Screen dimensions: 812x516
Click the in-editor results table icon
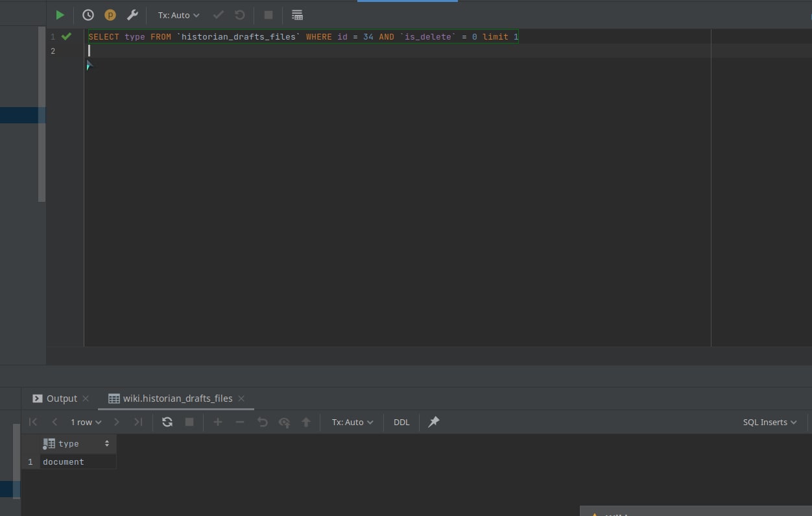click(297, 15)
